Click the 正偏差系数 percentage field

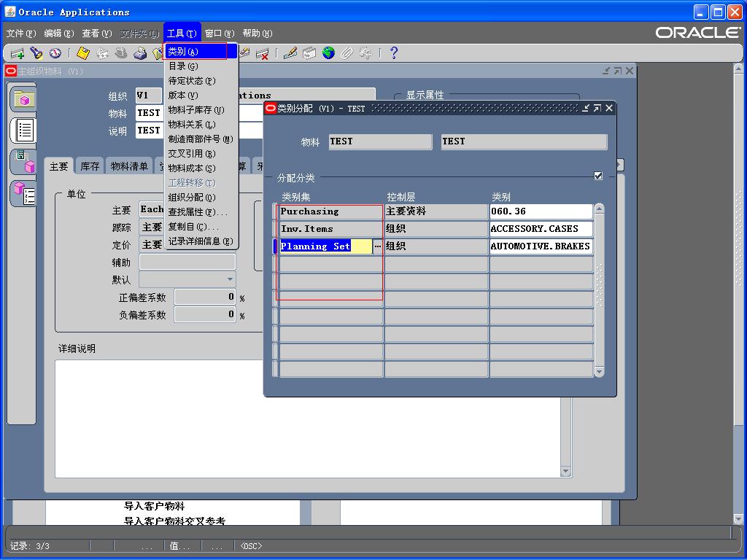point(205,297)
